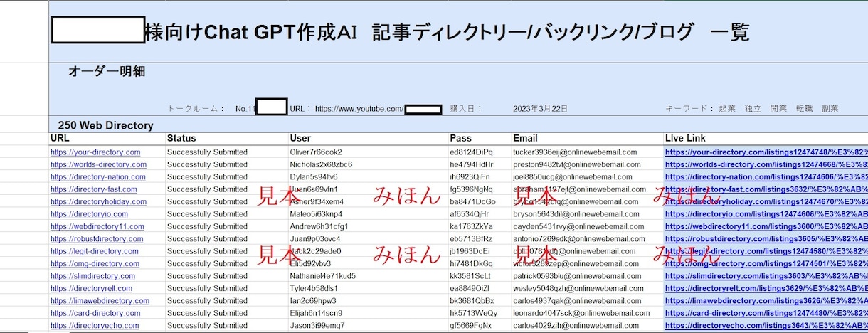Open the https://directoryio.com URL link

click(89, 214)
